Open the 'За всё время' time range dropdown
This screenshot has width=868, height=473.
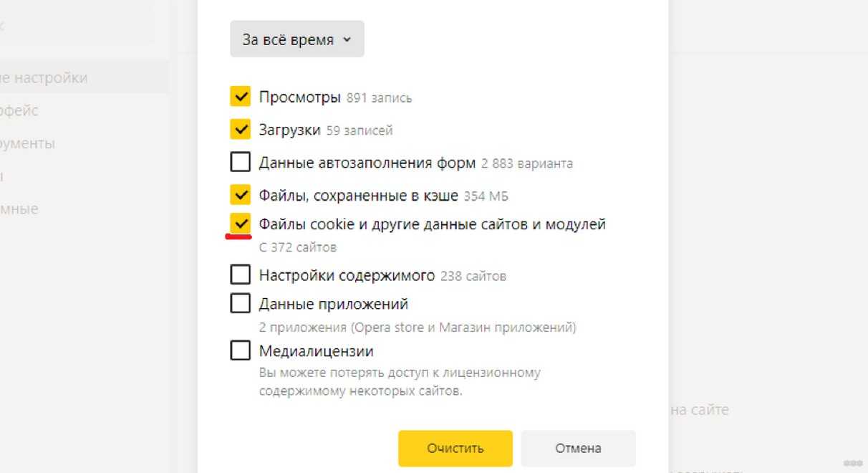[x=296, y=40]
